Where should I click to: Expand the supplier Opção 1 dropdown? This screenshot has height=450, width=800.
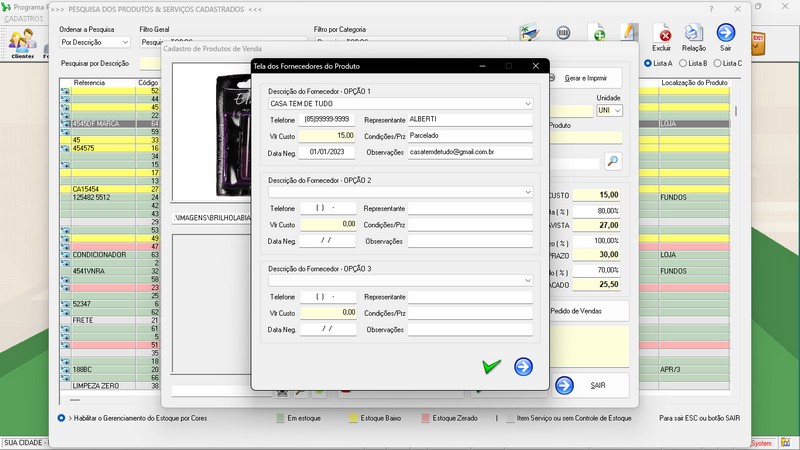coord(527,103)
